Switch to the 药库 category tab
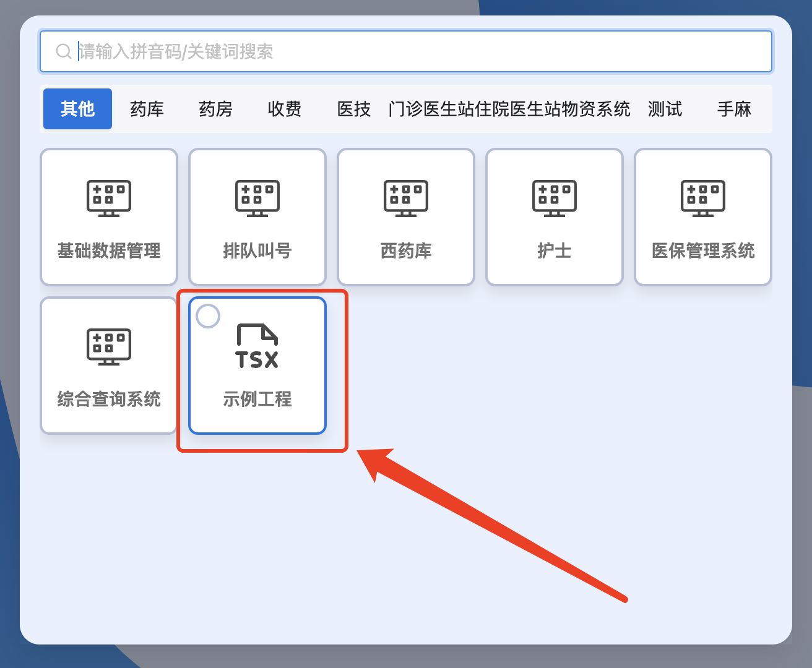Image resolution: width=812 pixels, height=668 pixels. pos(147,109)
